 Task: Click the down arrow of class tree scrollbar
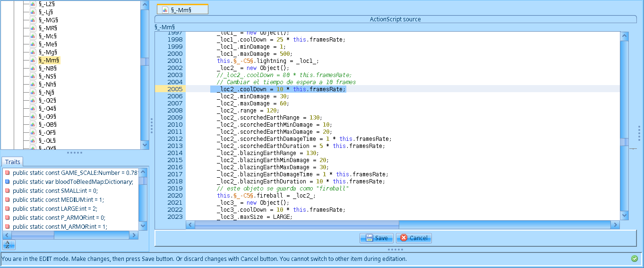coord(145,145)
